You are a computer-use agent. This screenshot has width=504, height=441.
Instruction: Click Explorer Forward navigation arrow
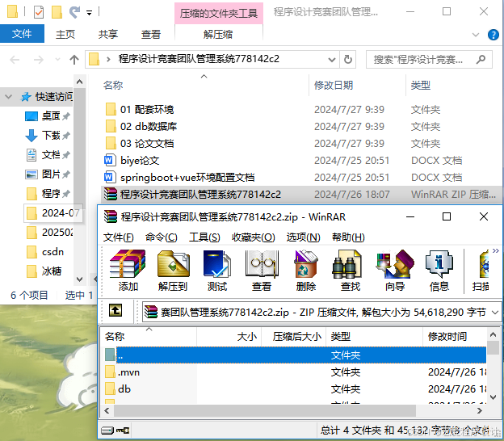38,60
